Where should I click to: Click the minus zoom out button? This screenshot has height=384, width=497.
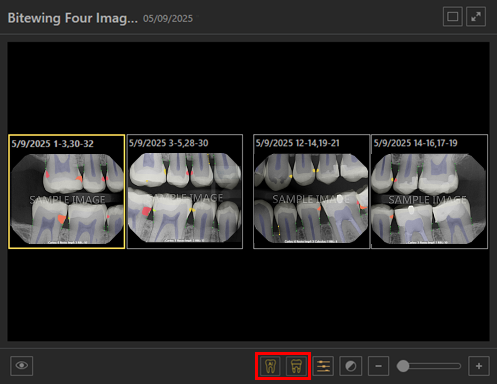pyautogui.click(x=378, y=366)
